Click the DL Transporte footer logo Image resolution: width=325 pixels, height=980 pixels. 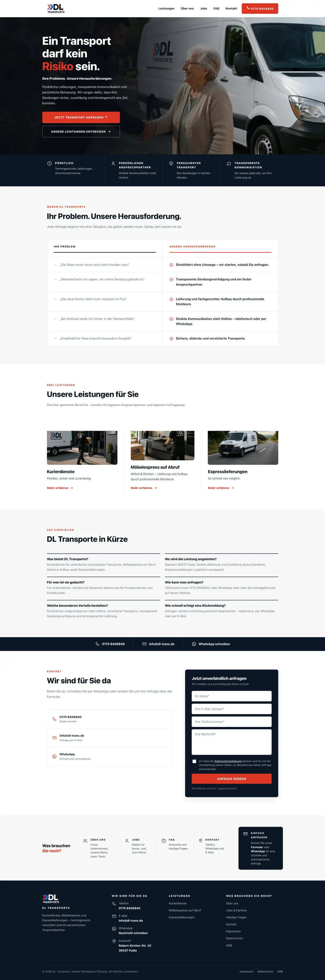pos(51,899)
